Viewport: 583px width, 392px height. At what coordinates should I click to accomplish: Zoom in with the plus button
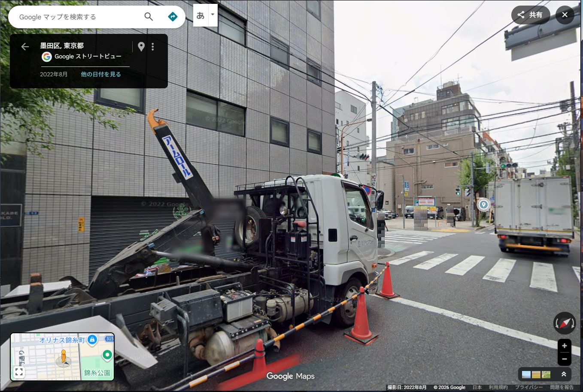[x=565, y=346]
